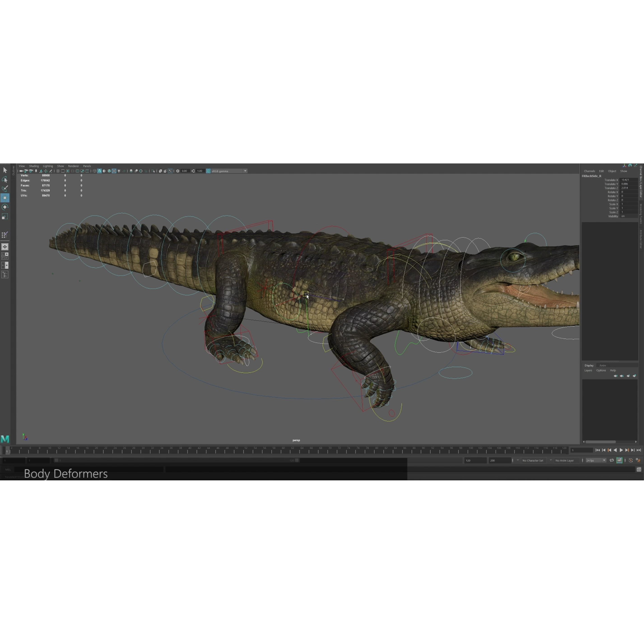The width and height of the screenshot is (644, 644).
Task: Choose the Paint selection tool
Action: pyautogui.click(x=5, y=189)
